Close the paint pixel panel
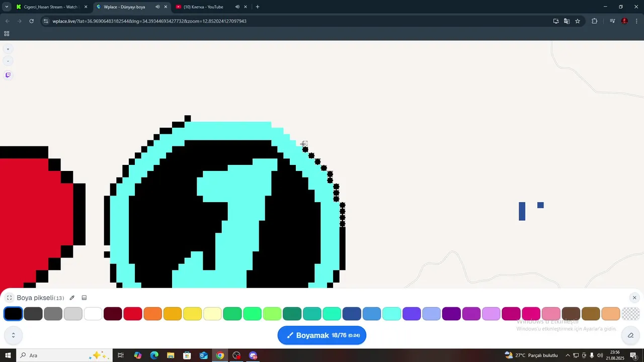The width and height of the screenshot is (644, 362). tap(634, 298)
